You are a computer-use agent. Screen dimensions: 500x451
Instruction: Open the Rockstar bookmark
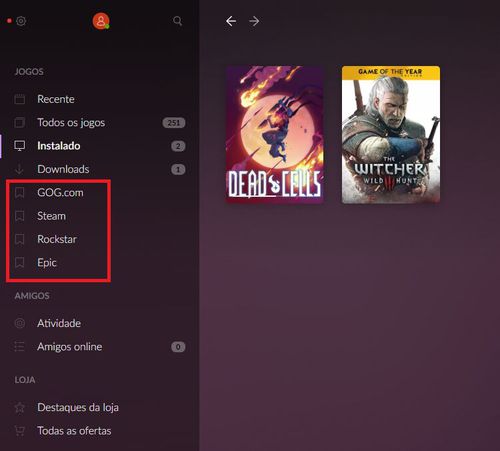[57, 239]
